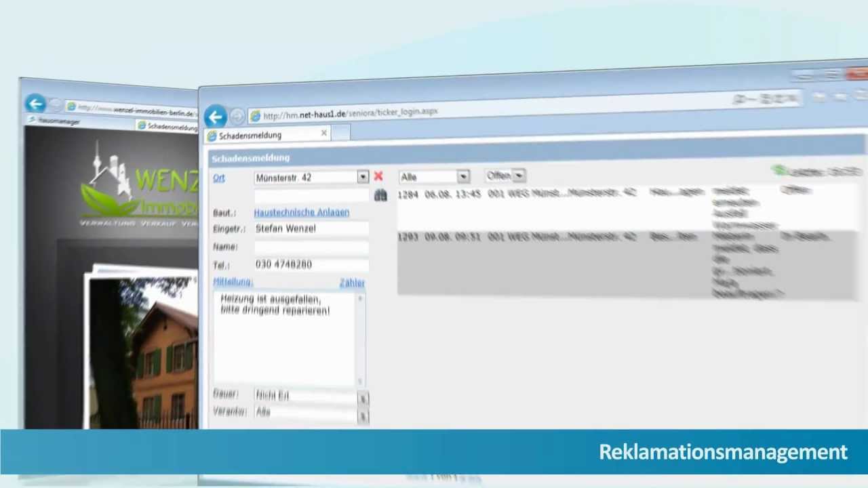868x488 pixels.
Task: Open the Verantw. dropdown showing Alle
Action: pyautogui.click(x=363, y=416)
